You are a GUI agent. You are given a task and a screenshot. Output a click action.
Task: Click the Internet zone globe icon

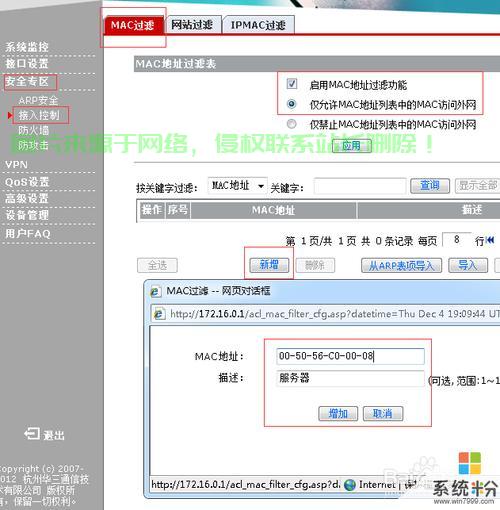click(x=350, y=485)
